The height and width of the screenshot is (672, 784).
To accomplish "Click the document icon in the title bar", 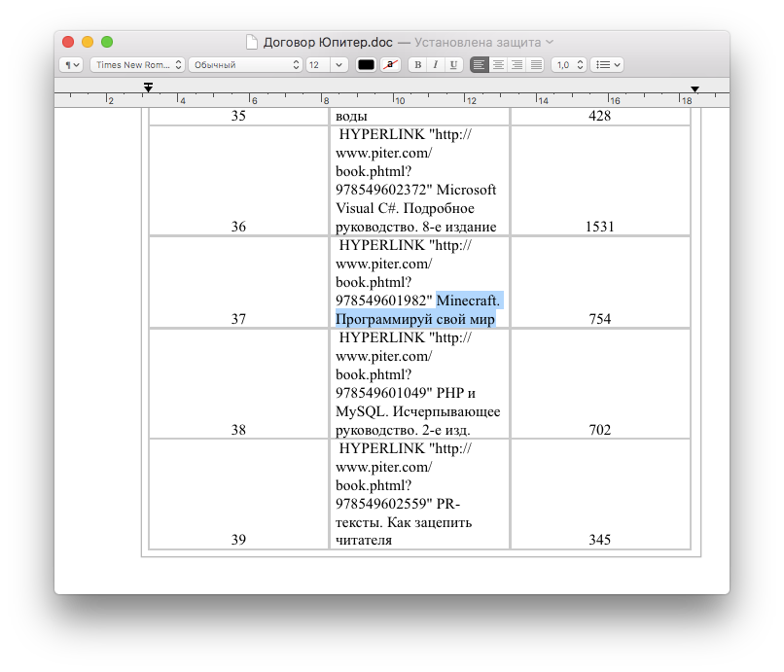I will [x=253, y=43].
